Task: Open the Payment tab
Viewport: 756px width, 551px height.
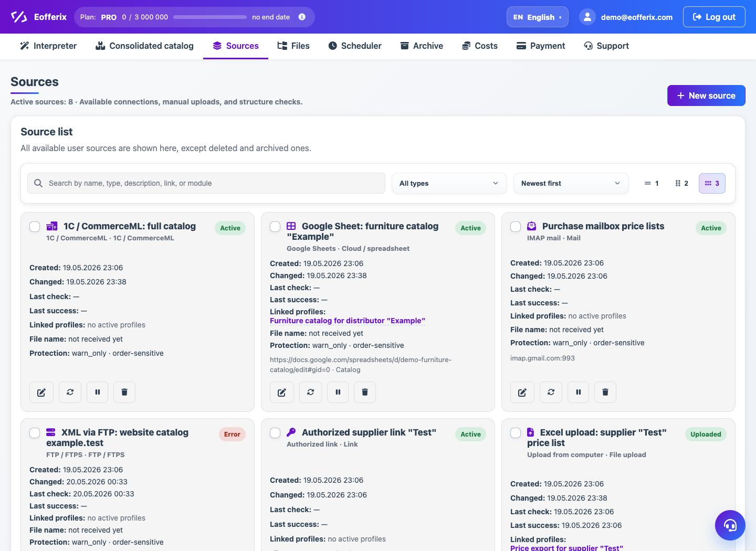Action: [x=541, y=46]
